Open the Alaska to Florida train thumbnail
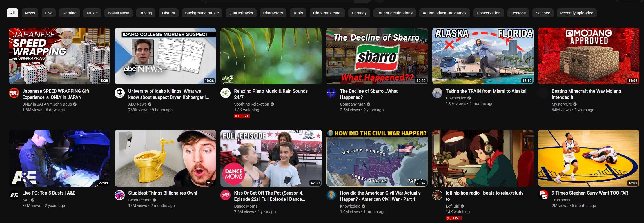644x223 pixels. (483, 56)
